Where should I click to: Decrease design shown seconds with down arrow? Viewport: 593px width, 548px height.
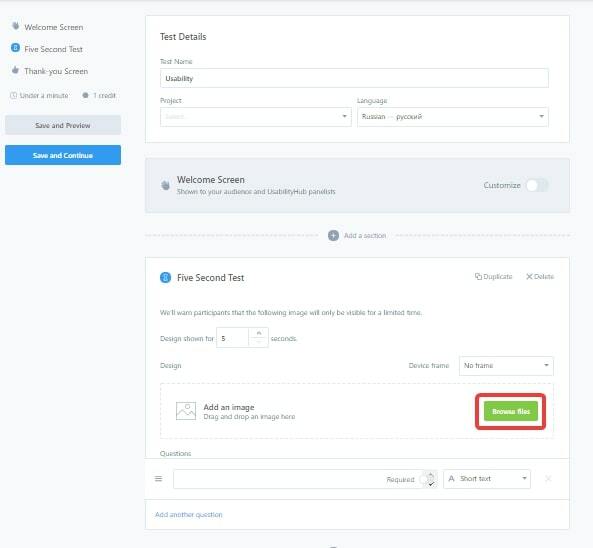pos(259,342)
